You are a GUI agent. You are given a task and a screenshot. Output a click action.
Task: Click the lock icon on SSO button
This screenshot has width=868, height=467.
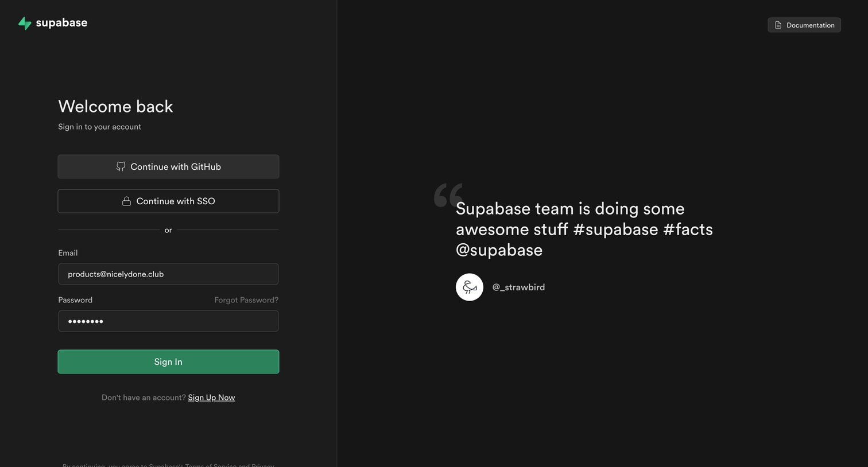126,201
